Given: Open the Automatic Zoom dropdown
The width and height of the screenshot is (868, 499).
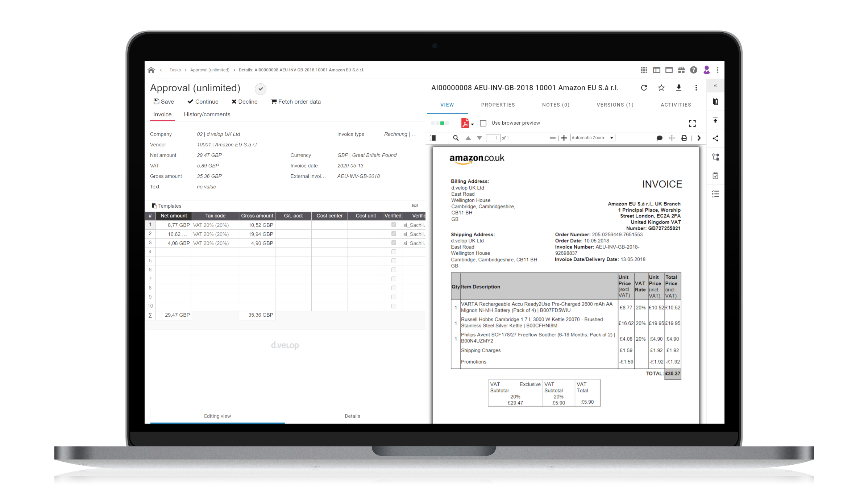Looking at the screenshot, I should click(x=592, y=137).
